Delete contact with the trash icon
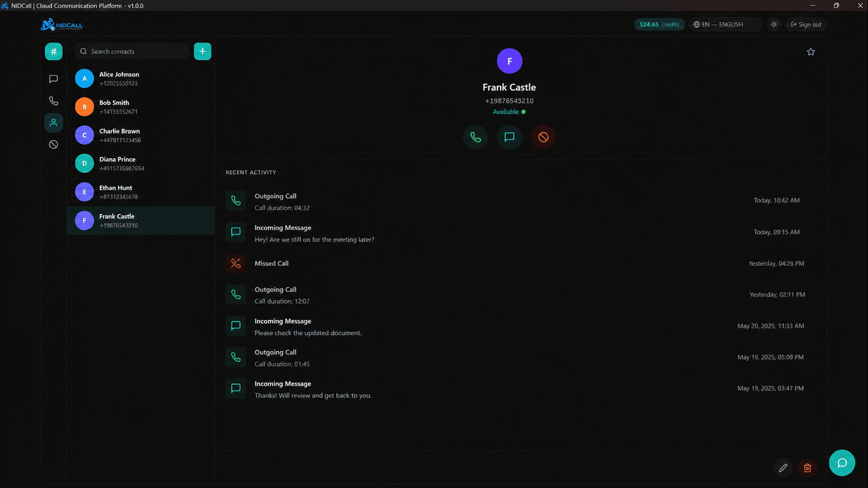Viewport: 868px width, 488px height. pyautogui.click(x=808, y=468)
